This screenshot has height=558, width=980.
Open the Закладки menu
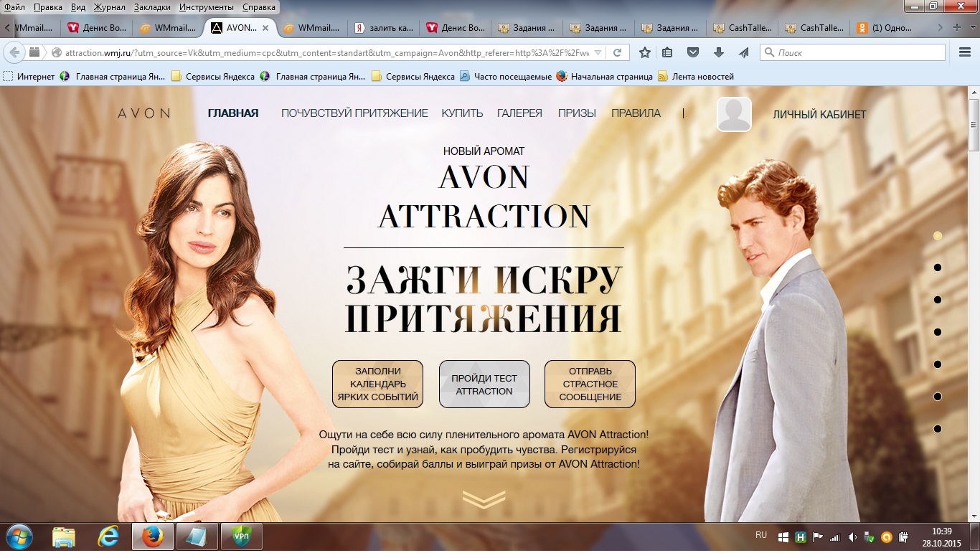154,6
